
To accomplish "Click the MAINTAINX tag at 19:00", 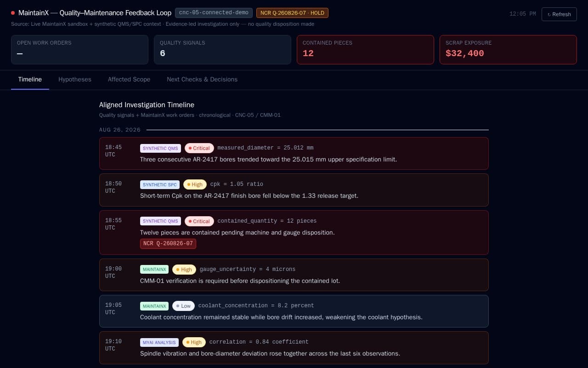I will coord(154,270).
